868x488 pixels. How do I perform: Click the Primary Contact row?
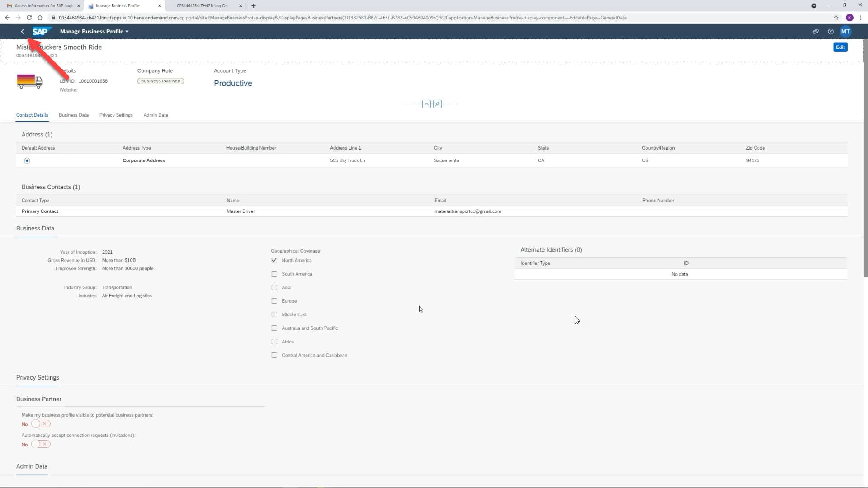pos(432,211)
